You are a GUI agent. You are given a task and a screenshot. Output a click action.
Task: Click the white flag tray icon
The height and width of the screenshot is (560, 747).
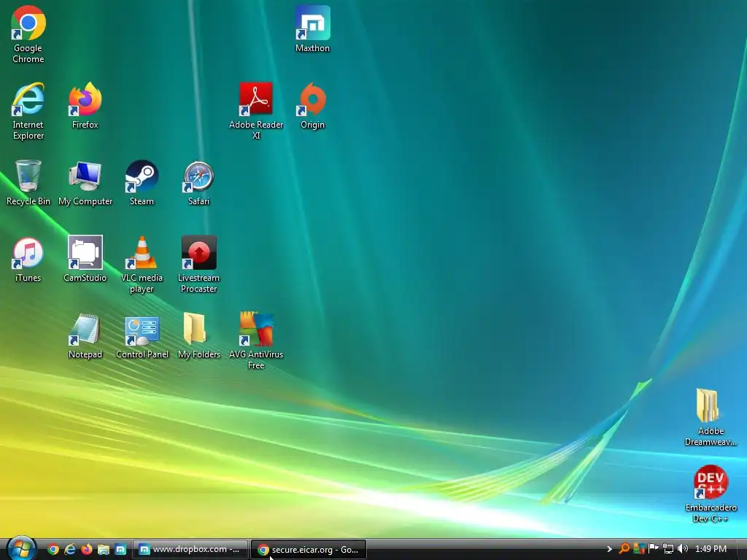click(x=653, y=549)
